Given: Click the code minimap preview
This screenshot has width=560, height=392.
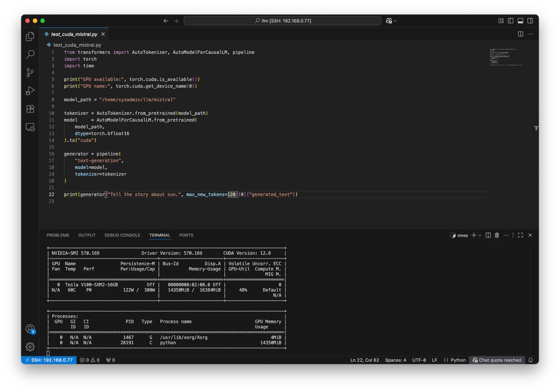Looking at the screenshot, I should coord(506,57).
